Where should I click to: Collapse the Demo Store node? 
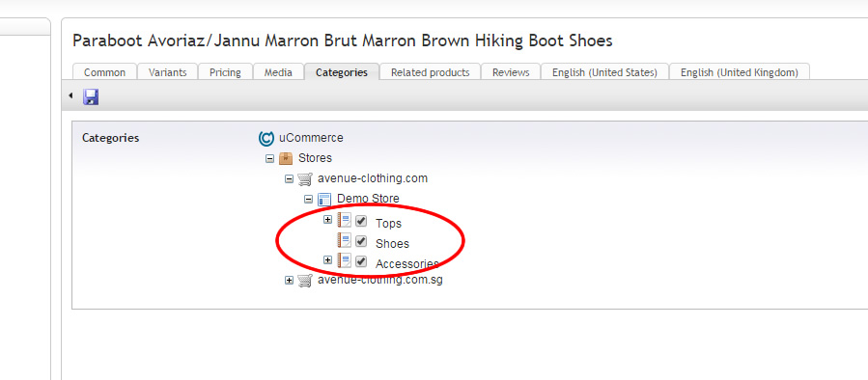coord(308,199)
